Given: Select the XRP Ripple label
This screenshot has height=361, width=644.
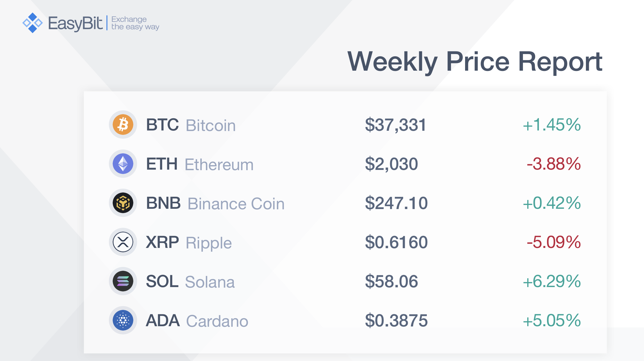Looking at the screenshot, I should coord(189,243).
